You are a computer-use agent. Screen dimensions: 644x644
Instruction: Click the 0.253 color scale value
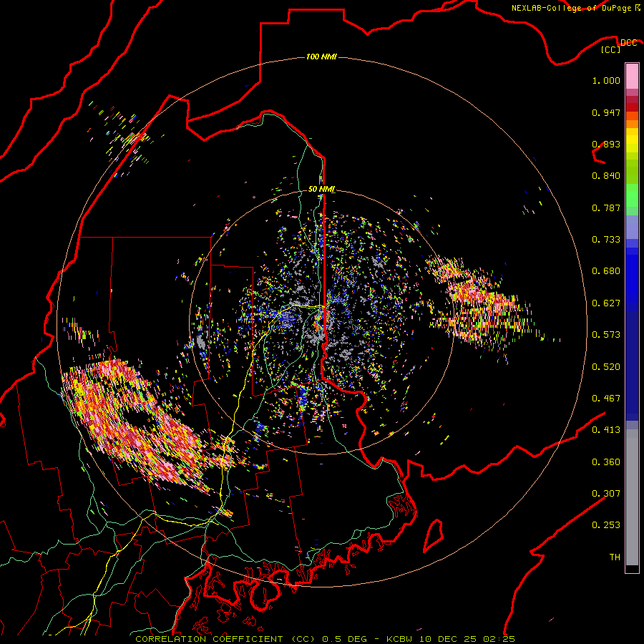point(606,525)
